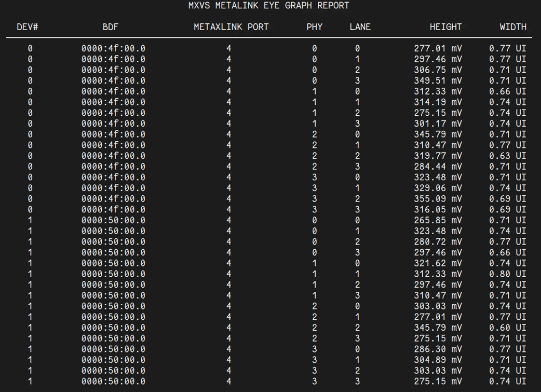
Task: Select the PHY column header
Action: [x=314, y=27]
